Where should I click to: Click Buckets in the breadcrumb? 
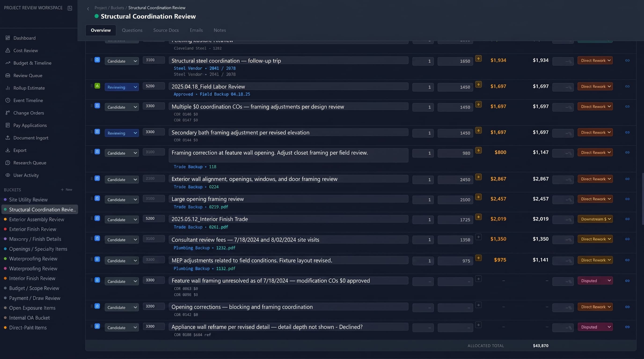pyautogui.click(x=117, y=8)
